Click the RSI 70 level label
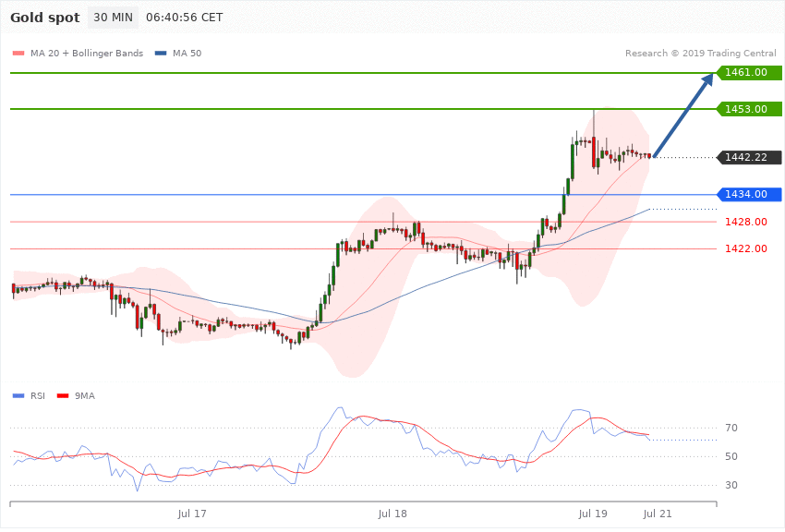The image size is (785, 532). click(x=731, y=428)
